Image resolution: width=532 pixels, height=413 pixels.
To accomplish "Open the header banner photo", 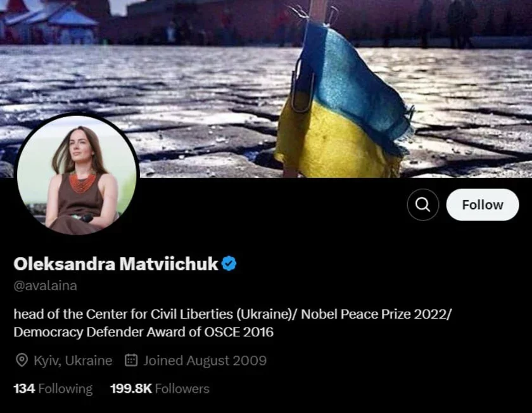I will pos(266,89).
